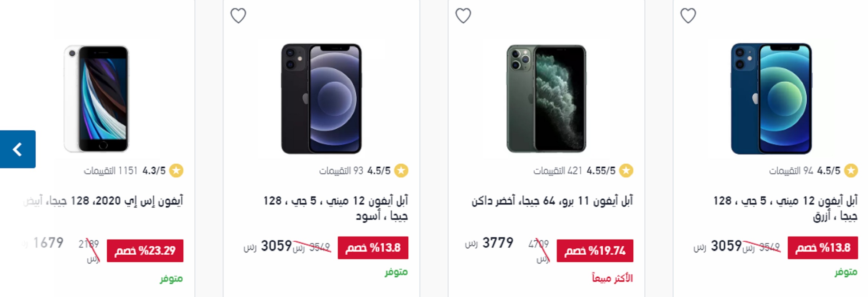The image size is (868, 297).
Task: Click the rating star with 94 reviews
Action: 851,171
